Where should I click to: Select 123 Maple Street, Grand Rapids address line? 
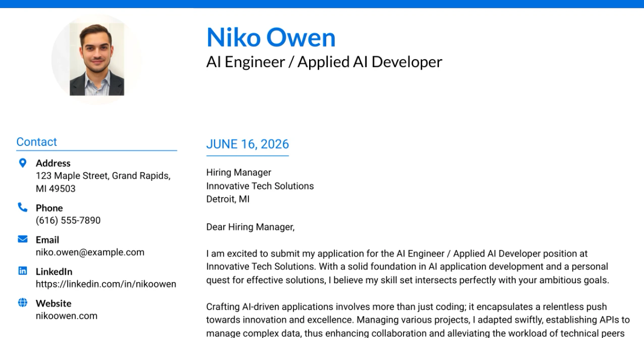click(103, 175)
